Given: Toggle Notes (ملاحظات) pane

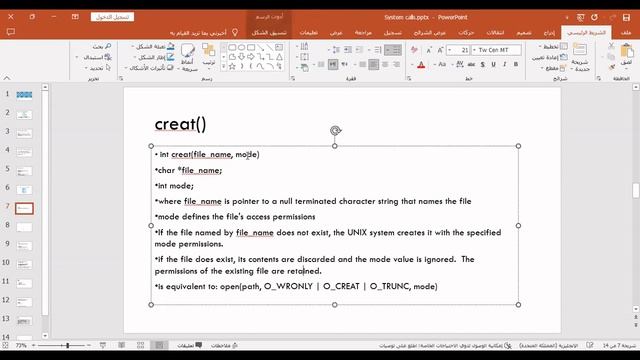Looking at the screenshot, I should coord(224,345).
